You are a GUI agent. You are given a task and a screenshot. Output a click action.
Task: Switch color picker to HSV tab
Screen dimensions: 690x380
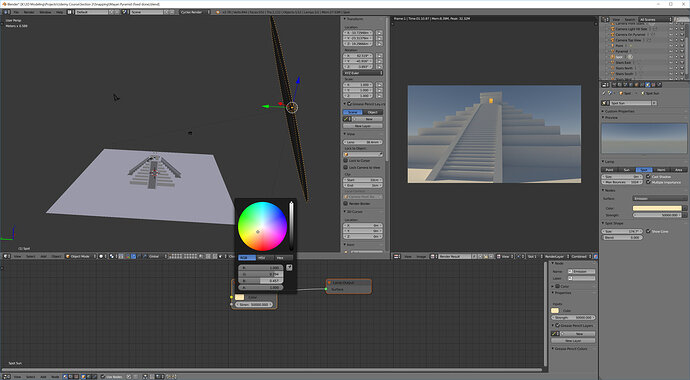tap(265, 257)
